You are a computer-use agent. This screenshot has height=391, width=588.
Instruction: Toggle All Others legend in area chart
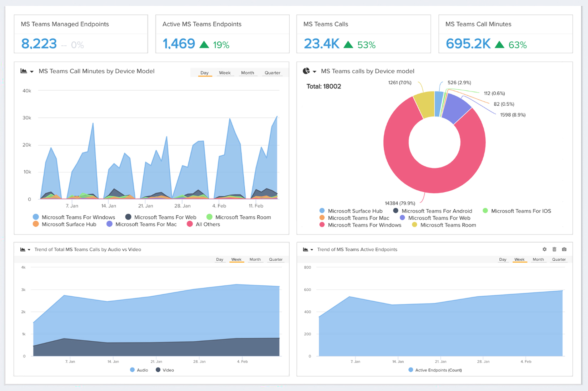pyautogui.click(x=203, y=224)
